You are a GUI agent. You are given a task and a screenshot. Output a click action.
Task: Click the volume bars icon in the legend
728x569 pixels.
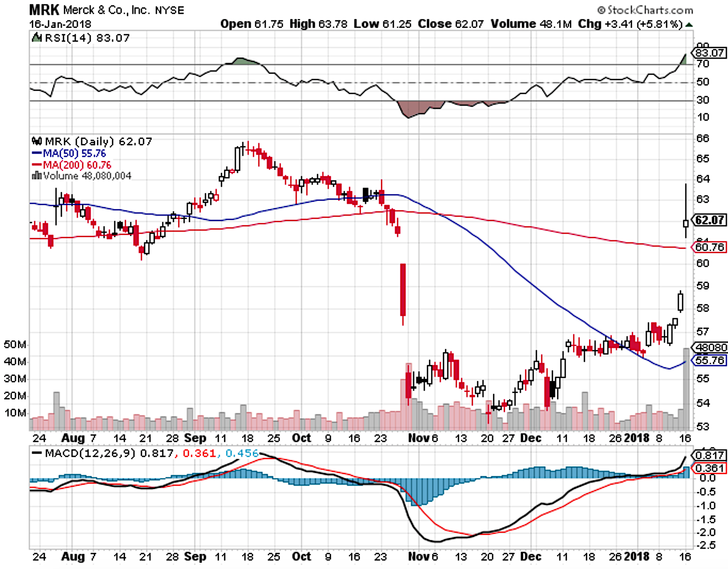(37, 176)
